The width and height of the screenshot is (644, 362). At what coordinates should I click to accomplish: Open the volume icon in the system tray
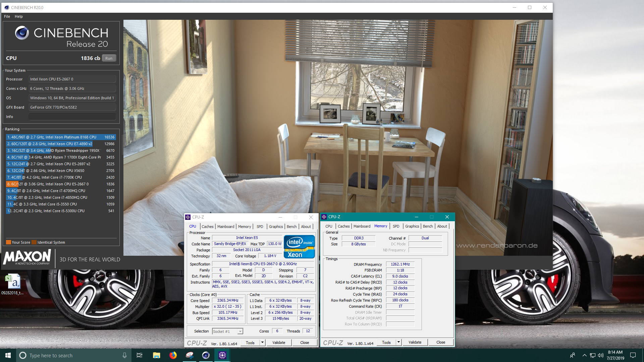point(600,355)
